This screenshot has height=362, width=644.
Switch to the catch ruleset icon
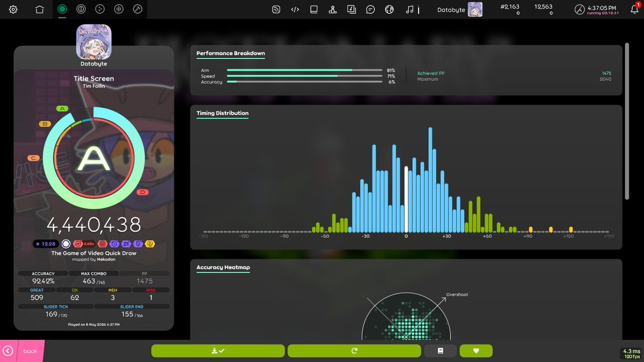99,9
